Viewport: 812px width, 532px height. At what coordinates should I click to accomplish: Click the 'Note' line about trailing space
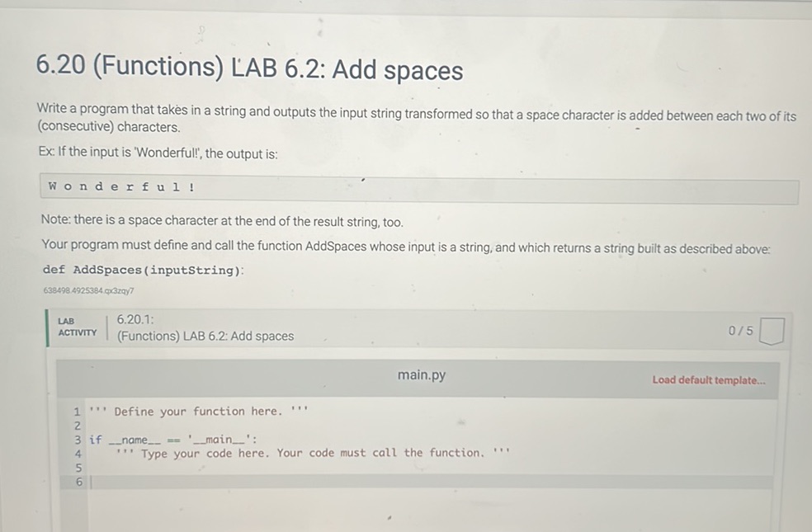219,221
